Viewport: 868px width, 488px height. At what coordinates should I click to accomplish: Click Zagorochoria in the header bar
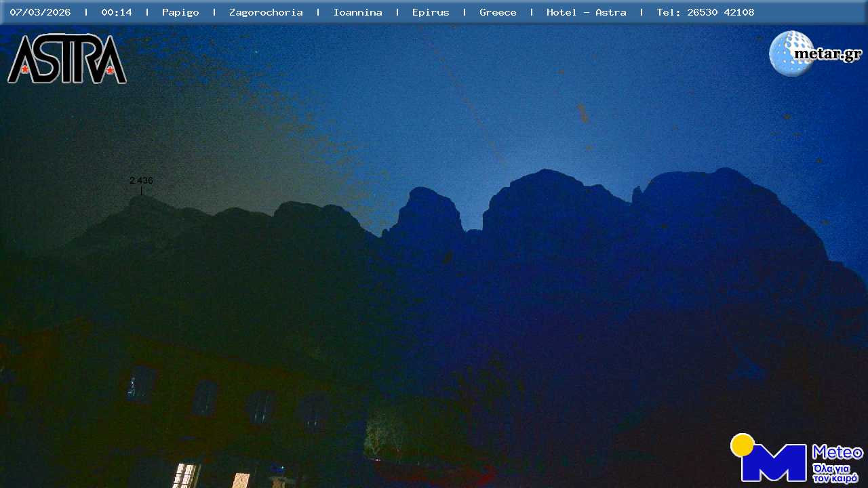[x=266, y=12]
